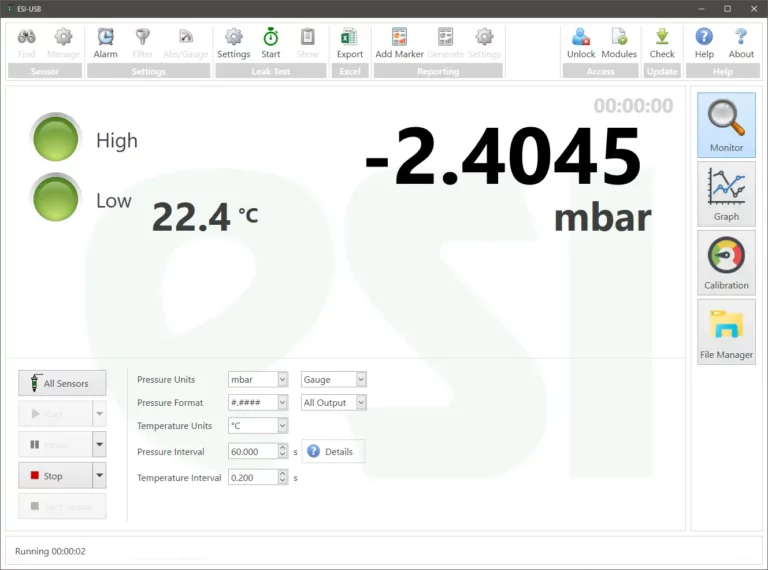Screen dimensions: 768x570
Task: Open the Gauge mode dropdown
Action: point(334,380)
